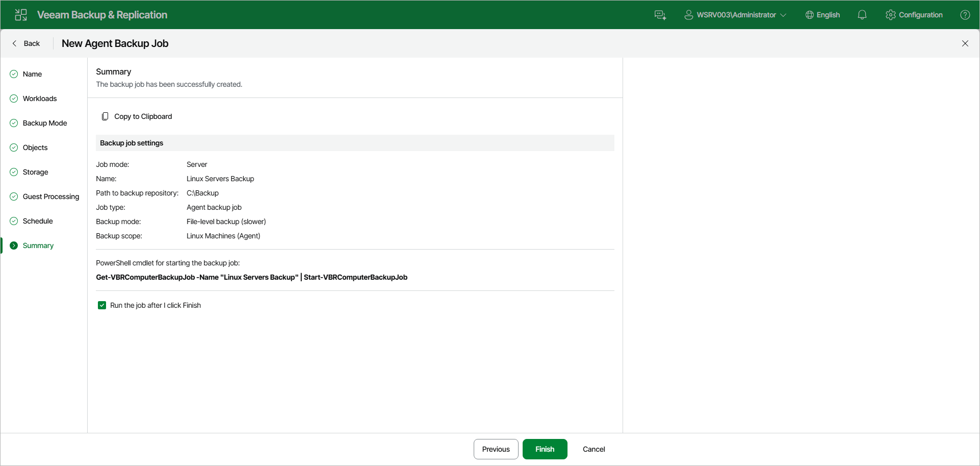Viewport: 980px width, 466px height.
Task: Go to the Storage wizard step
Action: click(35, 172)
